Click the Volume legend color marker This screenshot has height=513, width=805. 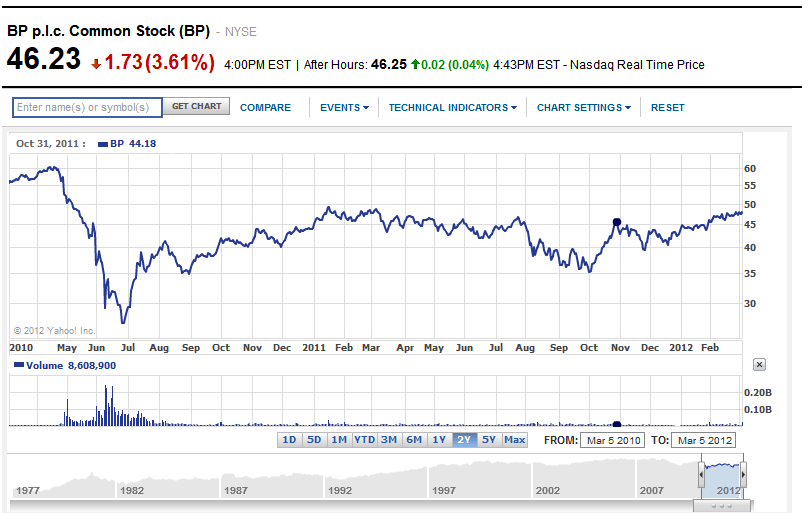(19, 365)
